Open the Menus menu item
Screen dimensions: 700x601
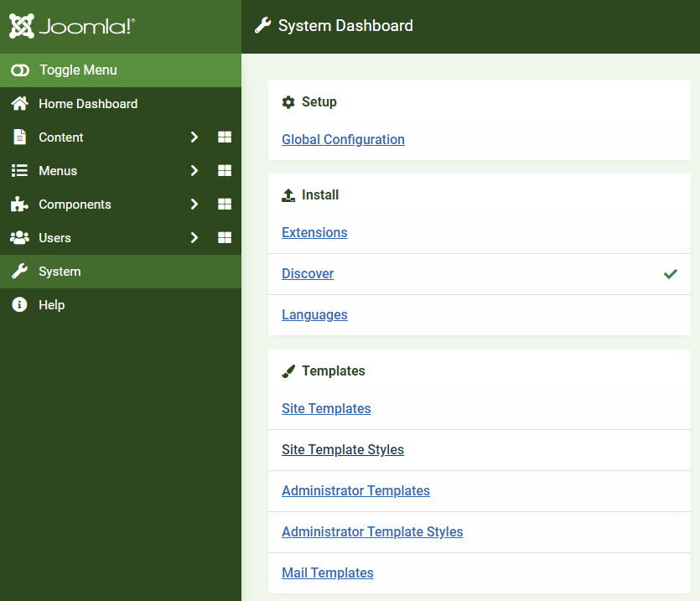[x=58, y=170]
